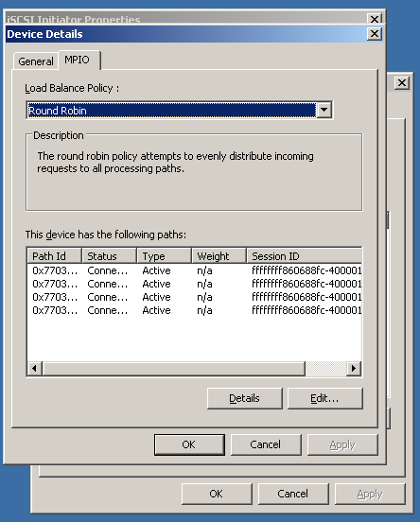This screenshot has height=522, width=420.
Task: Sort by the Status column header
Action: point(109,256)
